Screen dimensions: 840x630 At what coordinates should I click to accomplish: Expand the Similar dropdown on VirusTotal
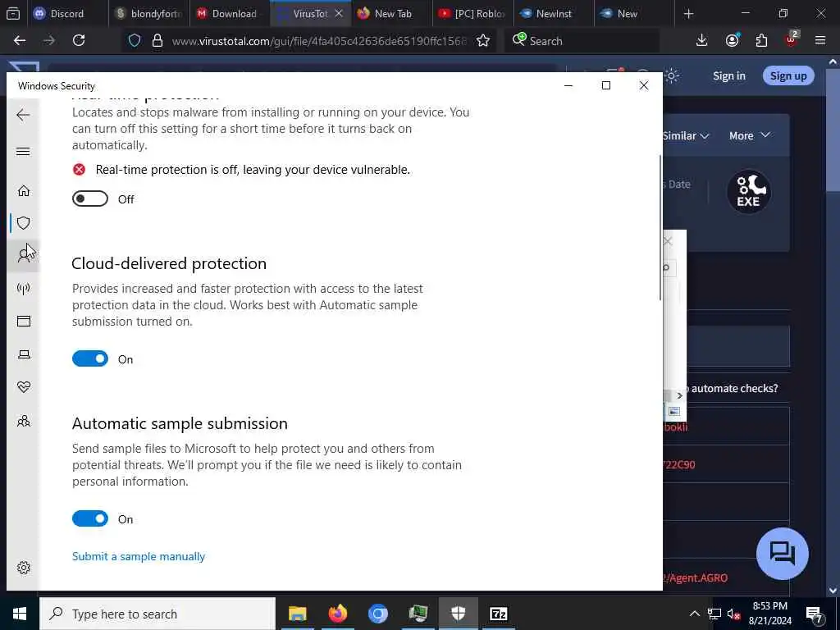tap(686, 136)
